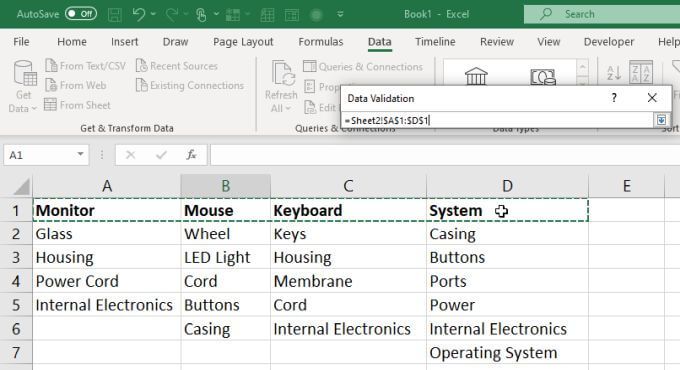Image resolution: width=680 pixels, height=370 pixels.
Task: Click the cell containing "Monitor"
Action: [107, 210]
